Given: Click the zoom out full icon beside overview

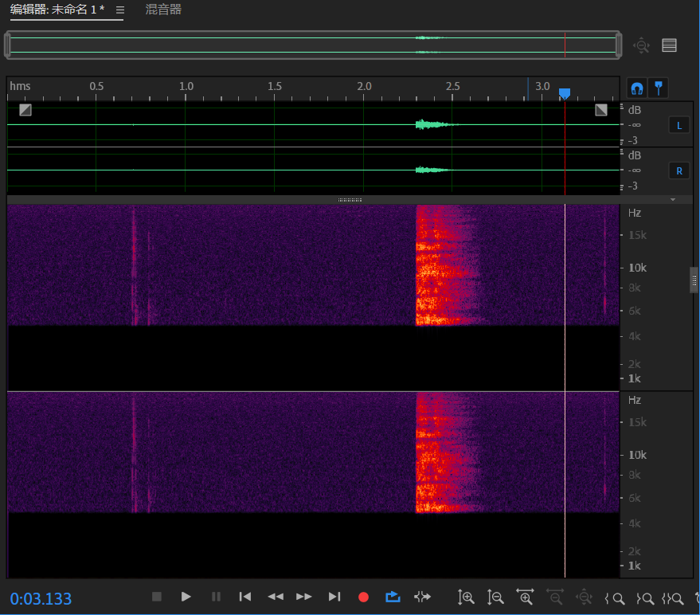Looking at the screenshot, I should click(x=642, y=45).
